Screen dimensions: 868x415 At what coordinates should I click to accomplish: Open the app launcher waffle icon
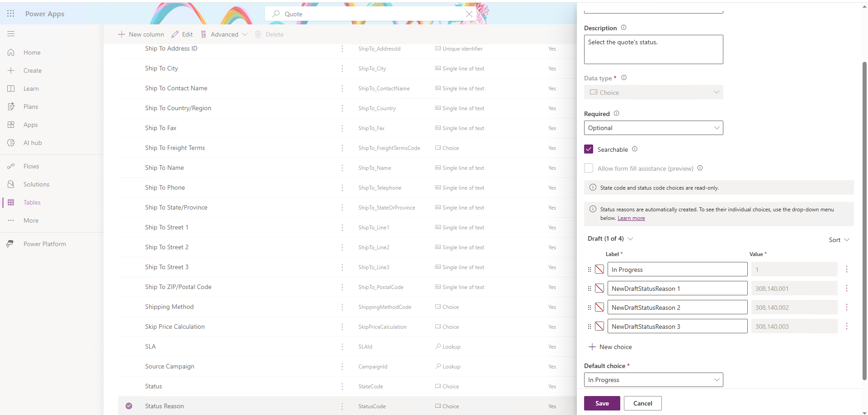coord(11,14)
